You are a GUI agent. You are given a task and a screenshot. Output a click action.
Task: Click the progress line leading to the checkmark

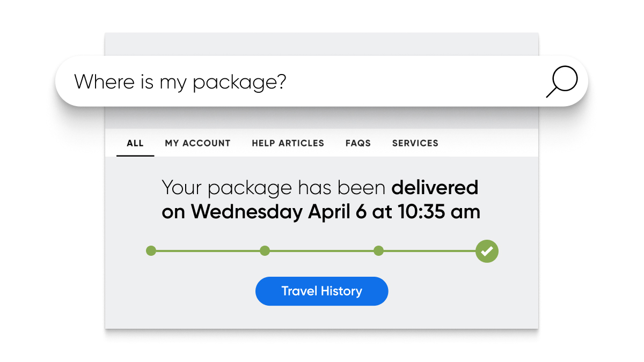click(429, 250)
